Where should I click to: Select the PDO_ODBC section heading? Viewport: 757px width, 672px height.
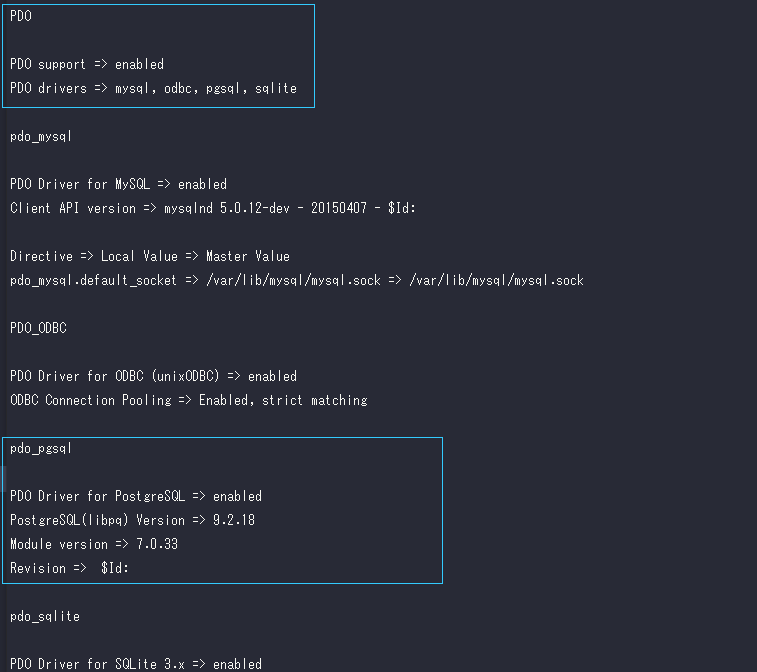[x=38, y=328]
